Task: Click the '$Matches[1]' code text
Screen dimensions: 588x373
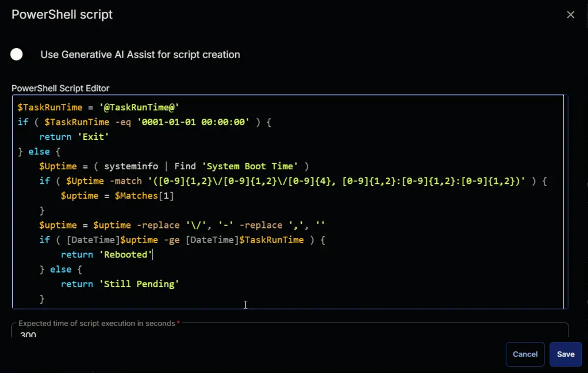Action: click(145, 196)
